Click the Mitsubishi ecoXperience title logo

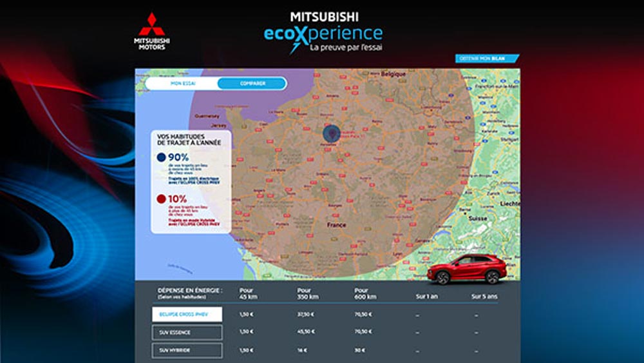click(323, 32)
